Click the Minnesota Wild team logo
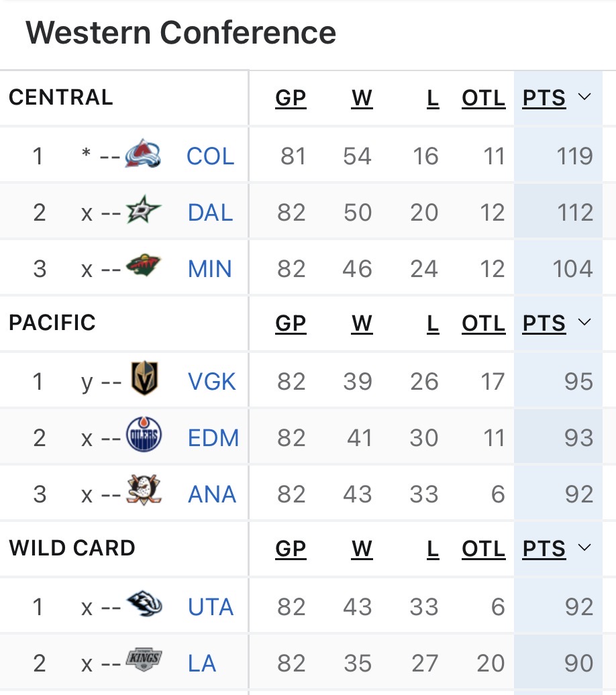 pos(144,268)
